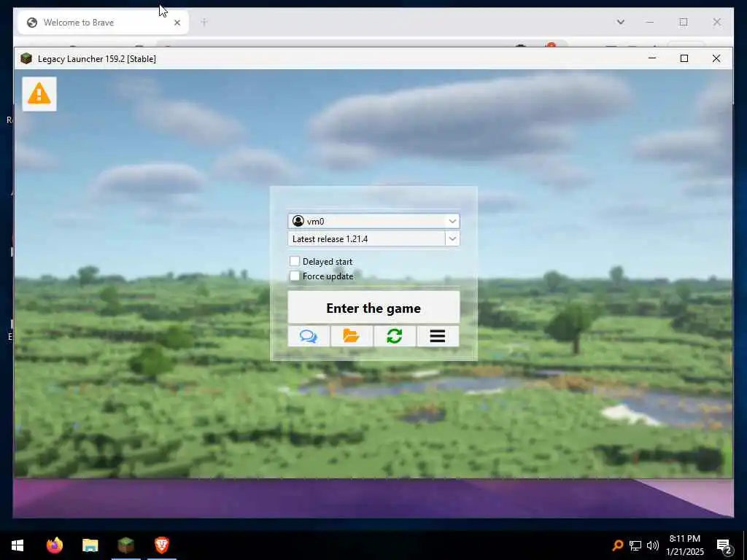Click the Show desktop taskbar edge button
Image resolution: width=747 pixels, height=560 pixels.
tap(745, 545)
